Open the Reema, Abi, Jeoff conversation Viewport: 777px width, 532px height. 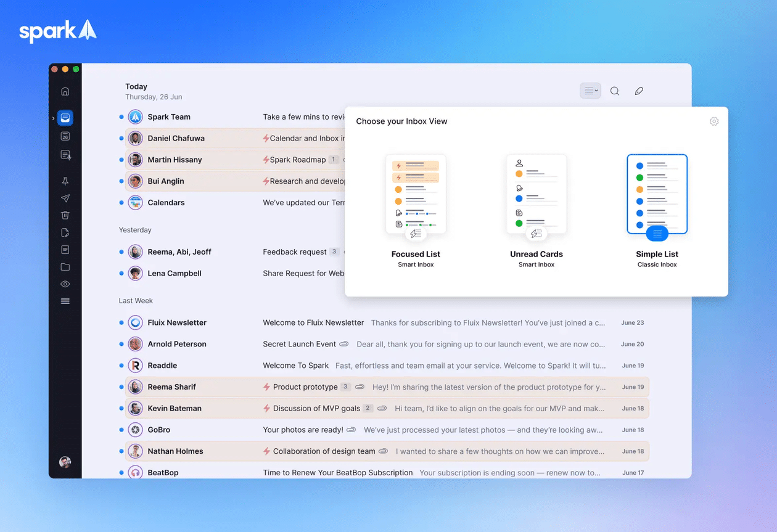[232, 252]
